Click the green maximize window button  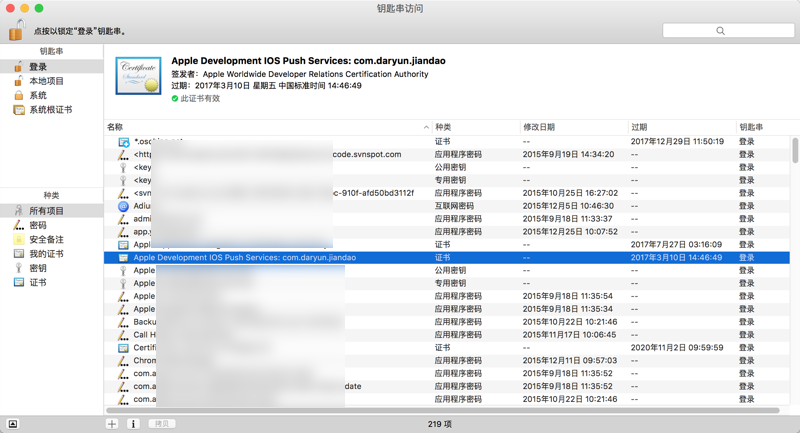click(39, 8)
